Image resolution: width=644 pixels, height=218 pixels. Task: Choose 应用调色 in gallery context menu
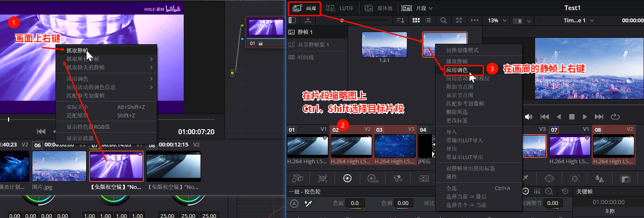(457, 70)
